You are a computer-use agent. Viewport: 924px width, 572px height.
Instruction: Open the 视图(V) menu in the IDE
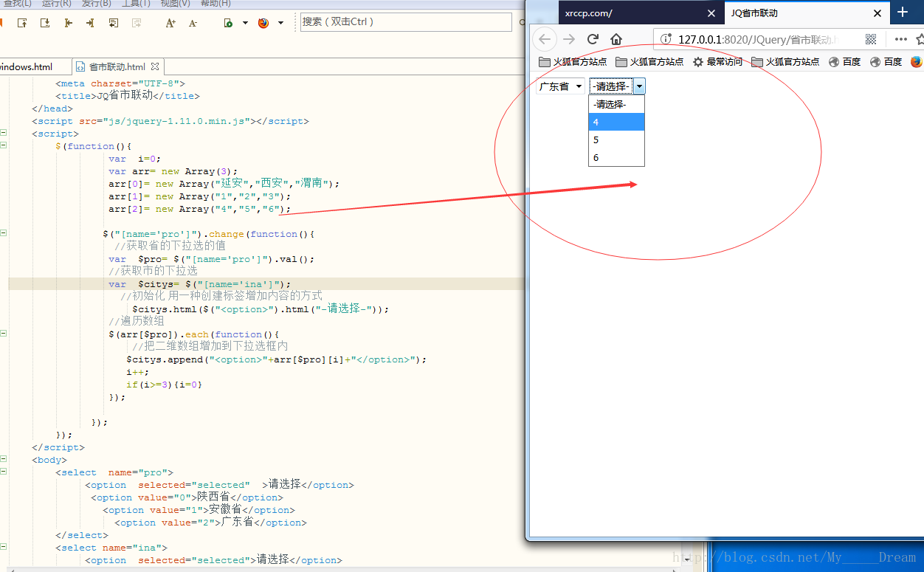[x=176, y=4]
